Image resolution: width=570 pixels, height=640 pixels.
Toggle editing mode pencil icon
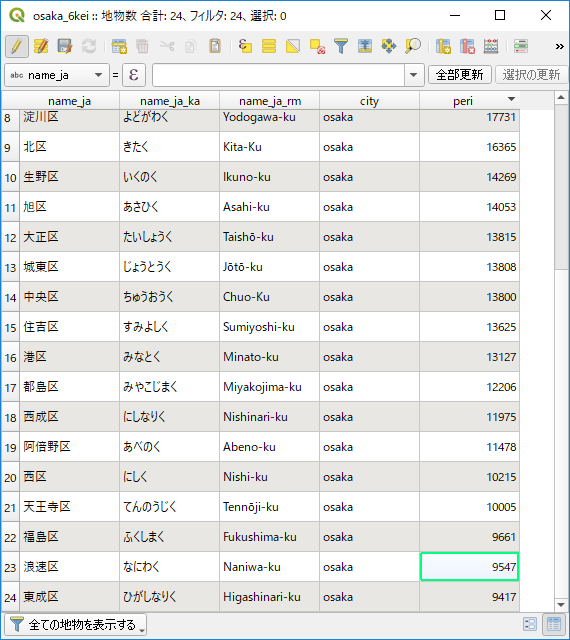pyautogui.click(x=17, y=46)
